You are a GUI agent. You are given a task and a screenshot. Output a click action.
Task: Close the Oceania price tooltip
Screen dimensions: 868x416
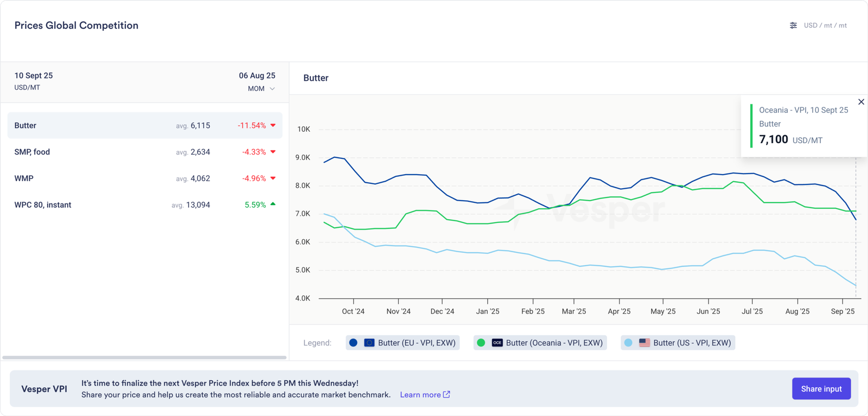[x=861, y=102]
